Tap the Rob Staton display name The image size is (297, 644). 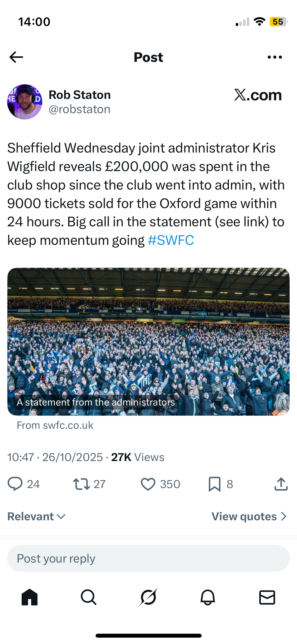(79, 95)
